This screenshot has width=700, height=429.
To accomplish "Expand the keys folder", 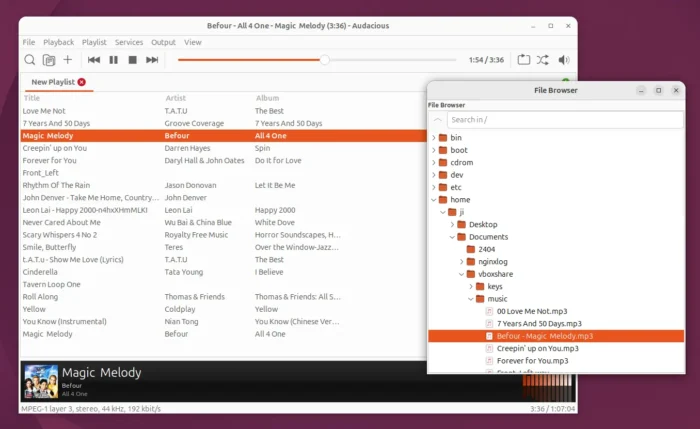I will click(x=471, y=287).
